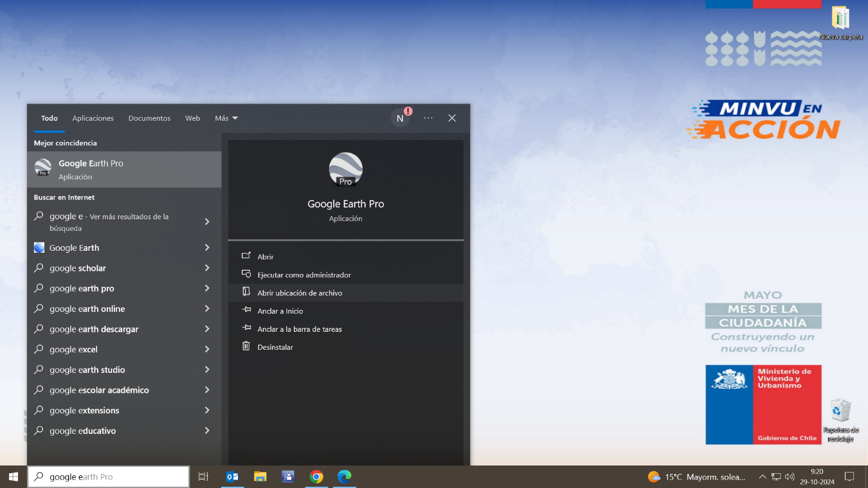This screenshot has width=868, height=488.
Task: Switch to the Todo tab
Action: coord(50,118)
